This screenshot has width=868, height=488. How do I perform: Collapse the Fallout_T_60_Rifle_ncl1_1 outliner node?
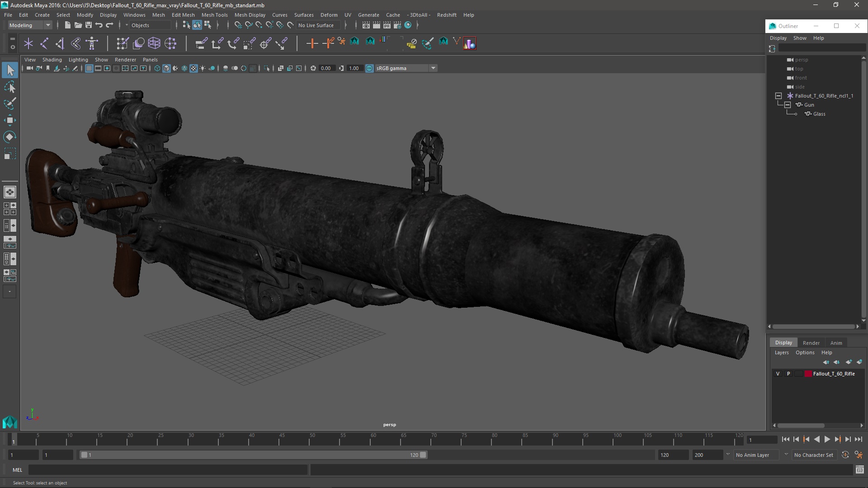point(778,96)
